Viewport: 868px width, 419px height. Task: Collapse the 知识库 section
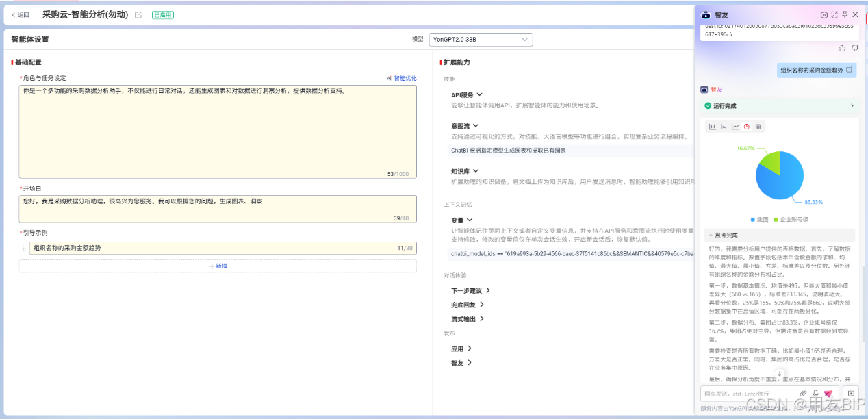tap(476, 170)
